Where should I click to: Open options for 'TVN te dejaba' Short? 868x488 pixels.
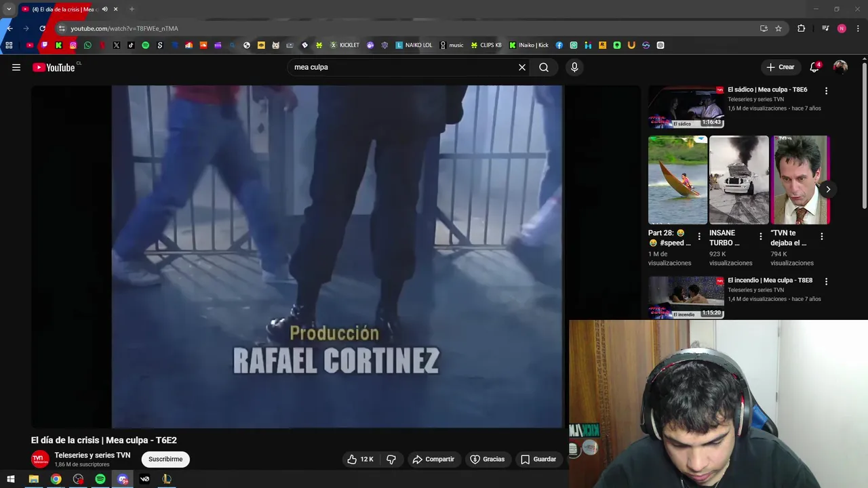click(x=821, y=237)
